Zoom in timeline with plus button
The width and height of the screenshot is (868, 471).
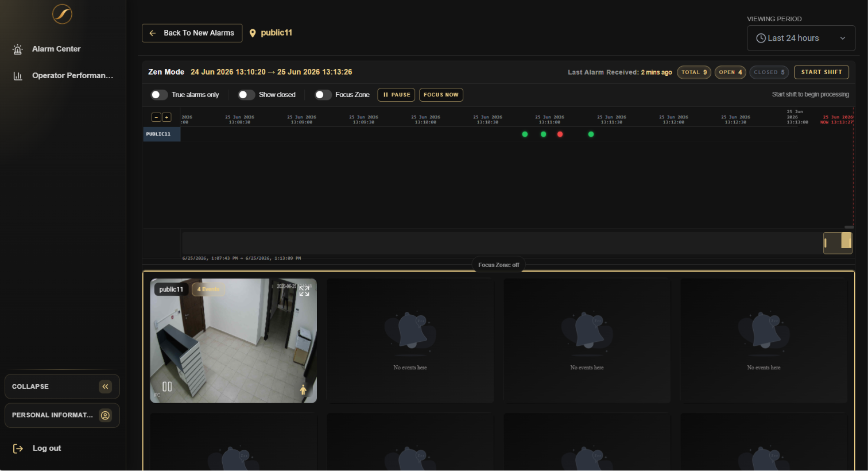pos(166,117)
